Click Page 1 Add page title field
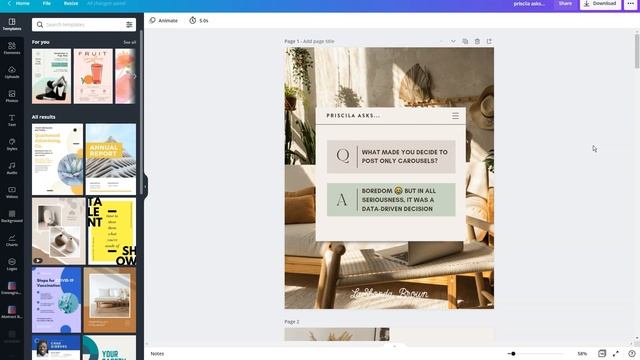The height and width of the screenshot is (360, 640). [309, 41]
